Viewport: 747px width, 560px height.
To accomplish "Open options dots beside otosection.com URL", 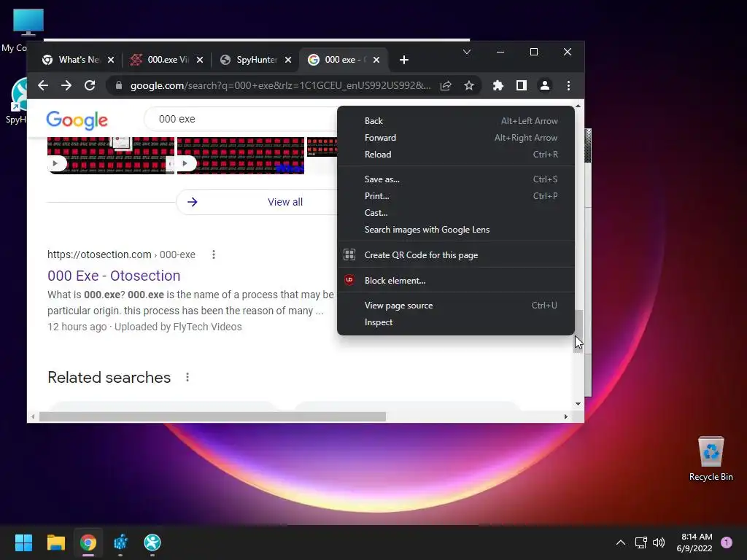I will [214, 254].
